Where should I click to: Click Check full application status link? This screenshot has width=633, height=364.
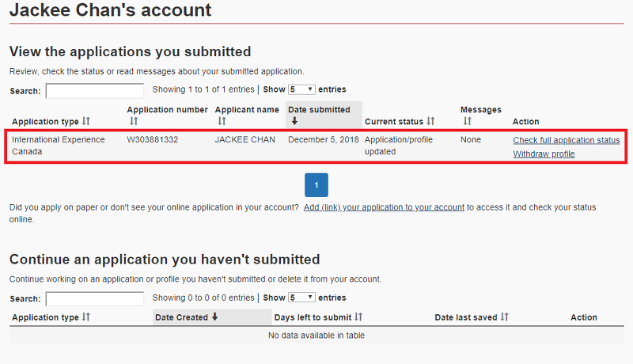coord(567,140)
